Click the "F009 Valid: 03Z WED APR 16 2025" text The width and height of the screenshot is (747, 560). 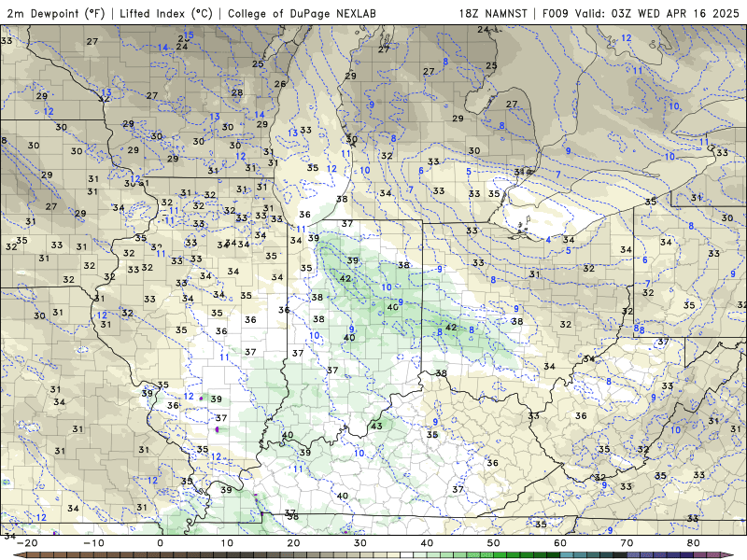(x=641, y=13)
